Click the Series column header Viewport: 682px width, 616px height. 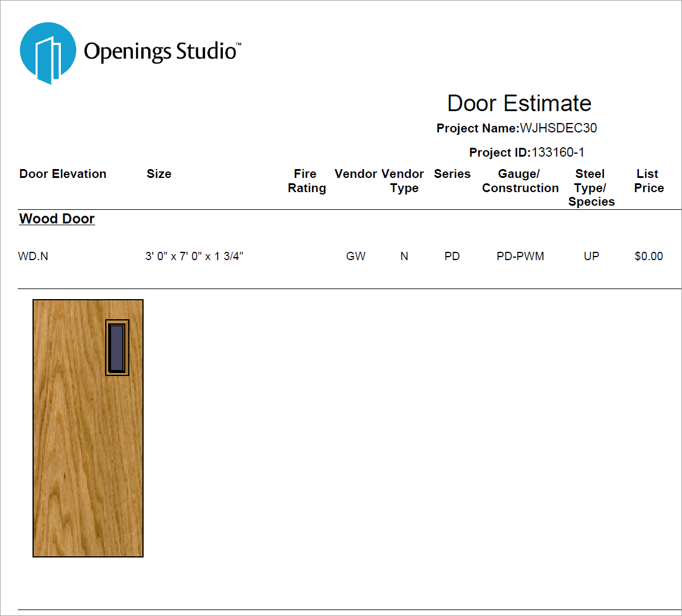point(452,174)
